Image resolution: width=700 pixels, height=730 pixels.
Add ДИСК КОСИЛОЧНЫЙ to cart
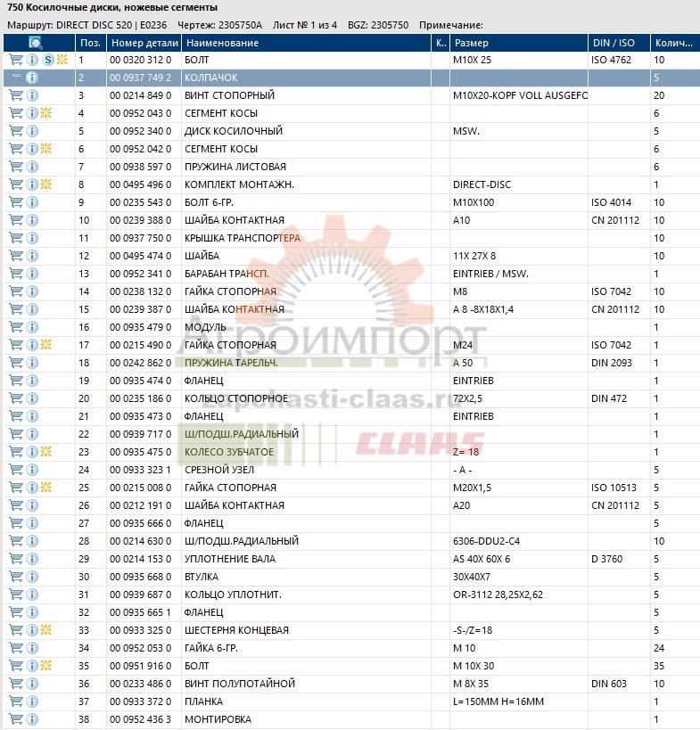(x=16, y=131)
